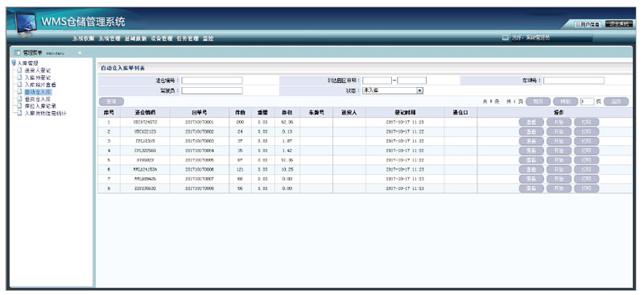The width and height of the screenshot is (644, 295).
Task: Open the 状态 status dropdown arrow
Action: point(419,90)
